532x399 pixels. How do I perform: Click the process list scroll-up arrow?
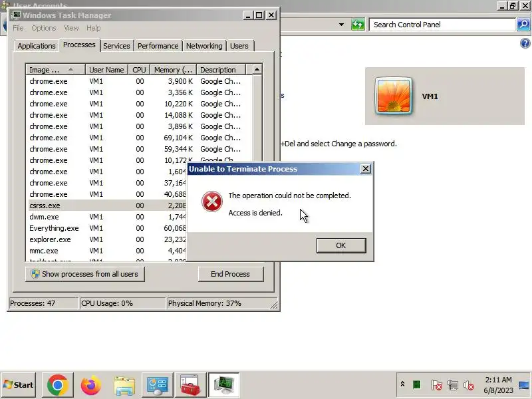coord(257,70)
